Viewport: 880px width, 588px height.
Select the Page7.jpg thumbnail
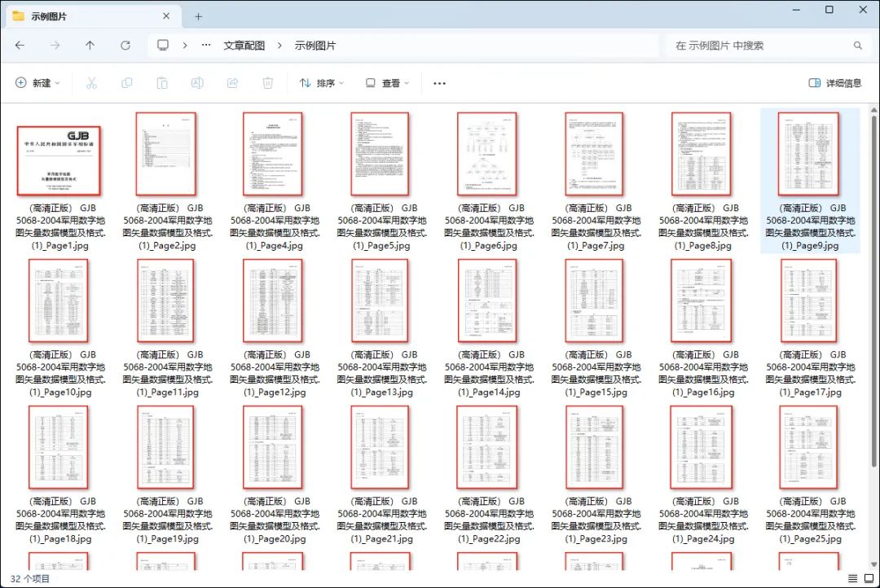pos(594,154)
